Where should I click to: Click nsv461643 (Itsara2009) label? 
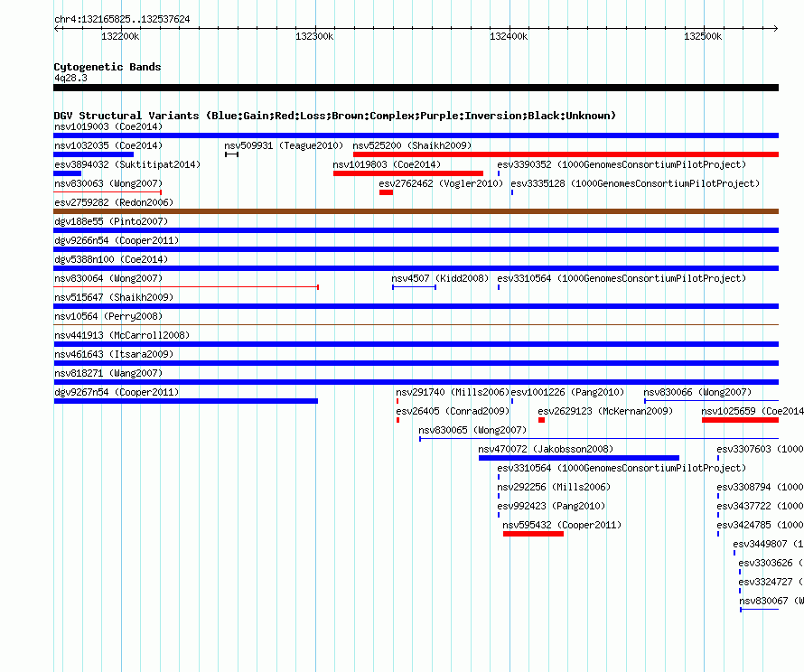pos(114,354)
